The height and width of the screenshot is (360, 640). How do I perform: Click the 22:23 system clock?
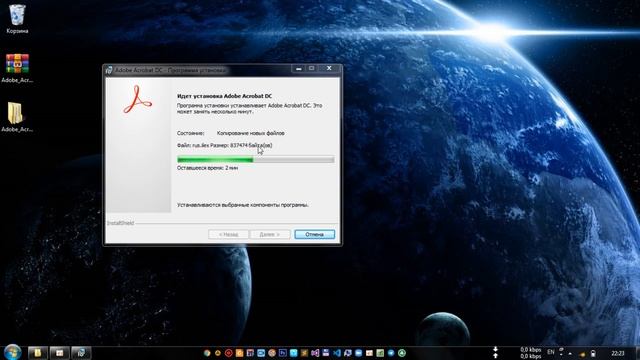618,353
